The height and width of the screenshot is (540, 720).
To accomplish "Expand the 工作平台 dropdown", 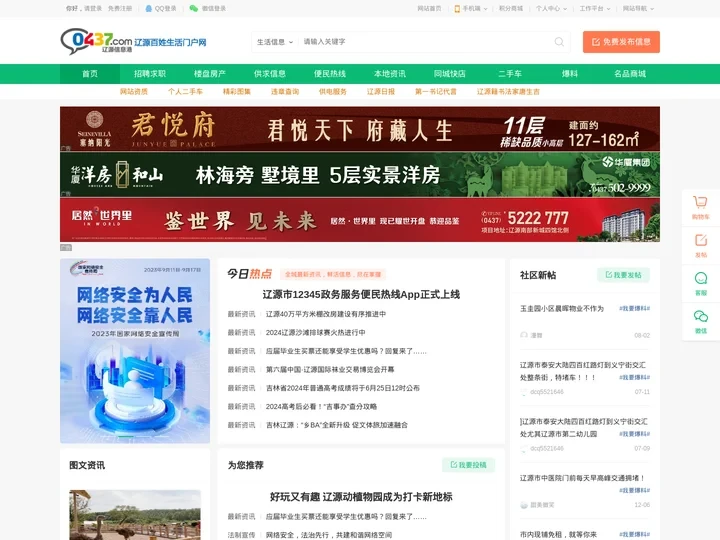I will [595, 8].
